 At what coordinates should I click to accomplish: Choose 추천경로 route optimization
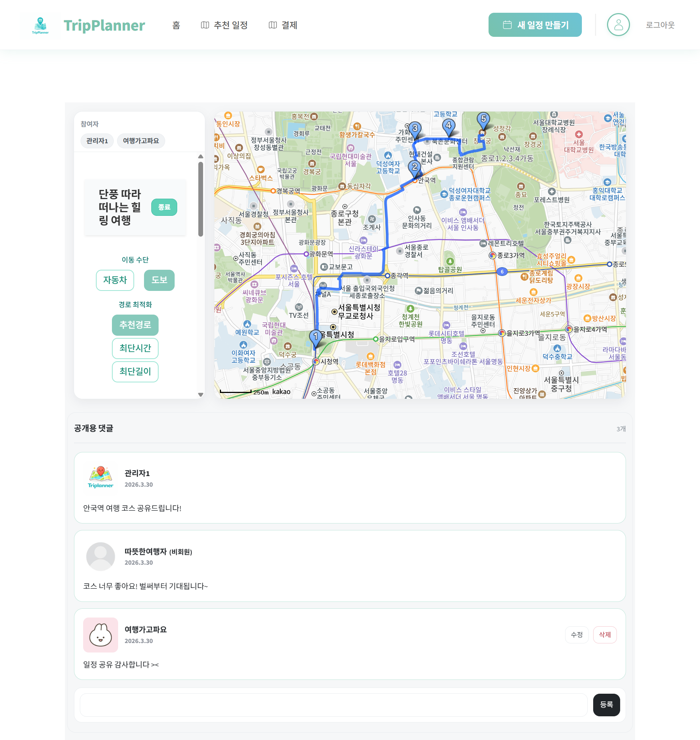[135, 325]
